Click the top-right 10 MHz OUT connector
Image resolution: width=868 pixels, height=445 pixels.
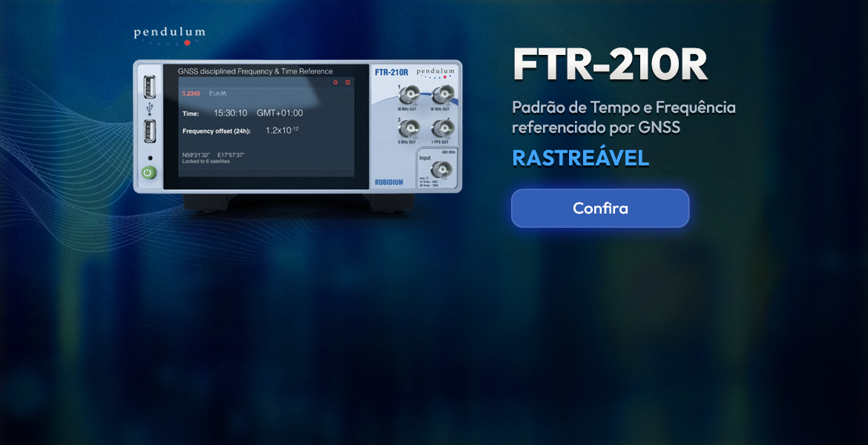tap(443, 94)
